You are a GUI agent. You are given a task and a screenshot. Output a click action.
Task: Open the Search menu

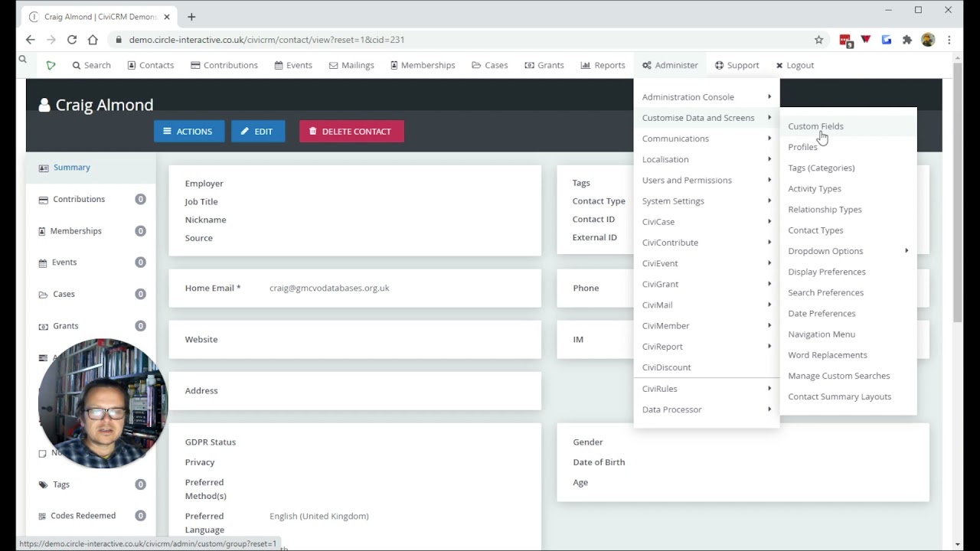(x=92, y=65)
